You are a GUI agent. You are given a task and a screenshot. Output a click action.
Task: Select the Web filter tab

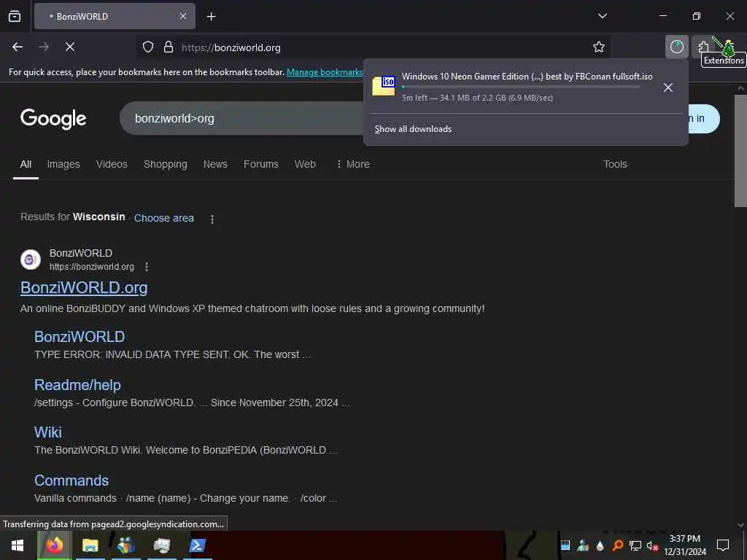click(x=305, y=164)
